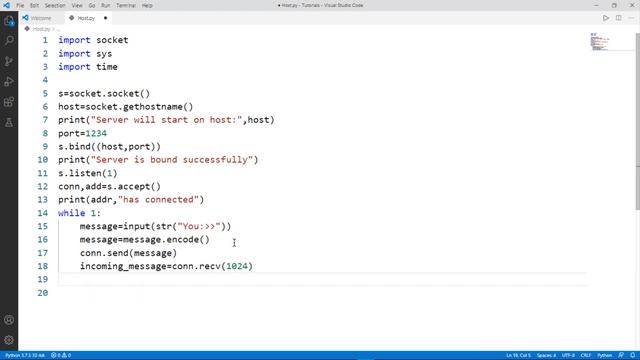The height and width of the screenshot is (360, 640).
Task: Open Source Control view
Action: click(9, 61)
